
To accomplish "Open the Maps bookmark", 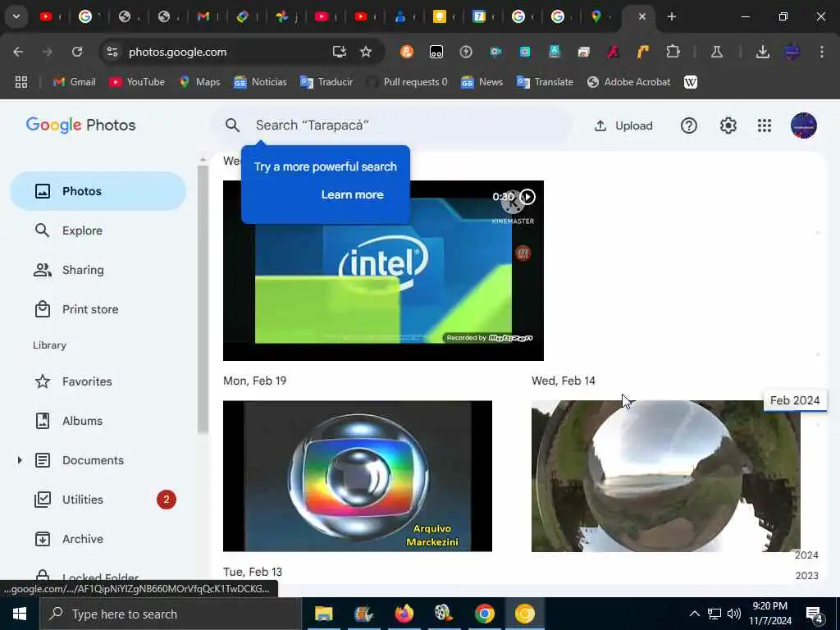I will pyautogui.click(x=199, y=82).
